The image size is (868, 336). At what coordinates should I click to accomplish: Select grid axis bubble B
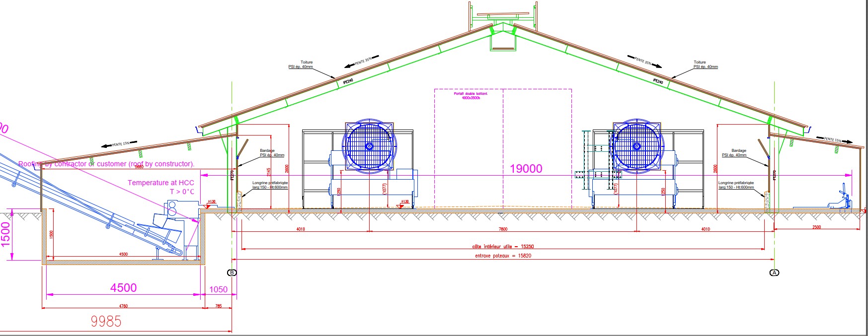point(232,272)
